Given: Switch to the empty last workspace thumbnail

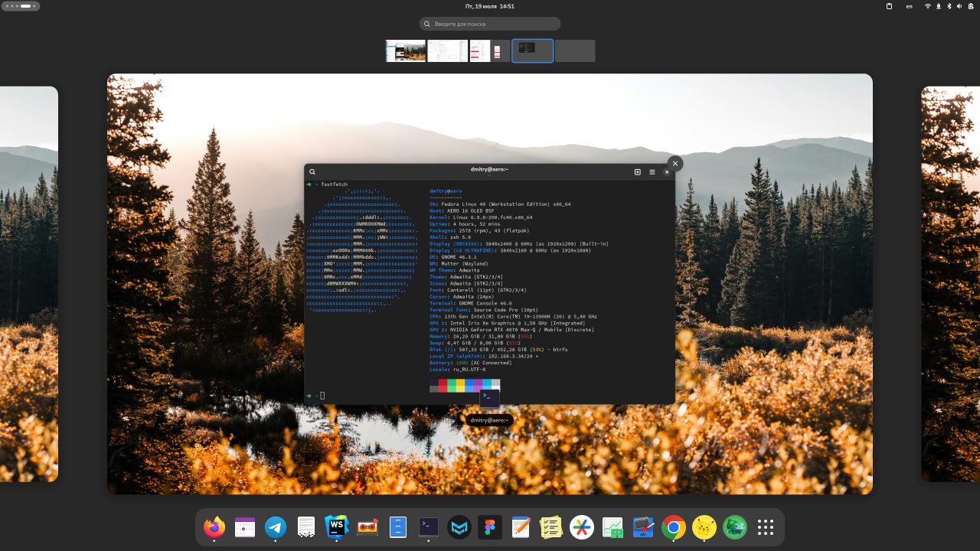Looking at the screenshot, I should [x=575, y=51].
